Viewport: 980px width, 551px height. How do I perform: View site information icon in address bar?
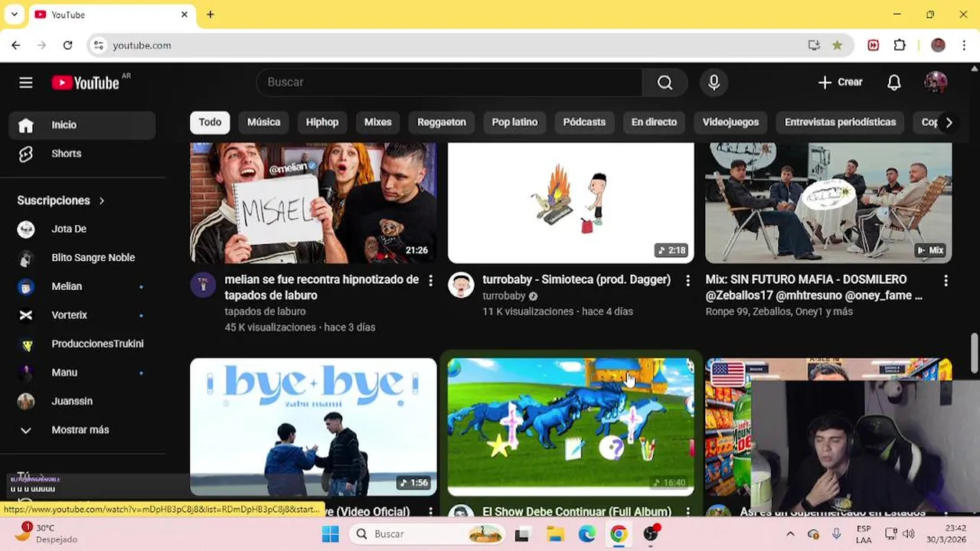(x=98, y=45)
